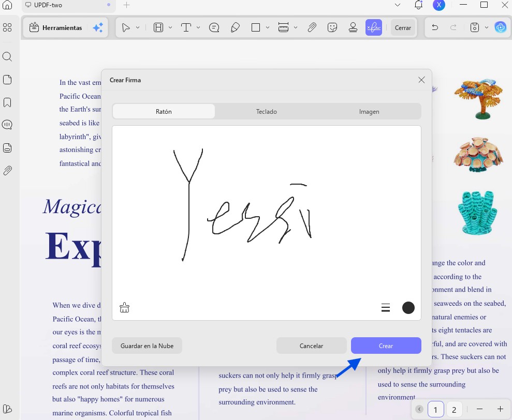The image size is (512, 420).
Task: Clear signature with the eraser broom icon
Action: [x=124, y=307]
